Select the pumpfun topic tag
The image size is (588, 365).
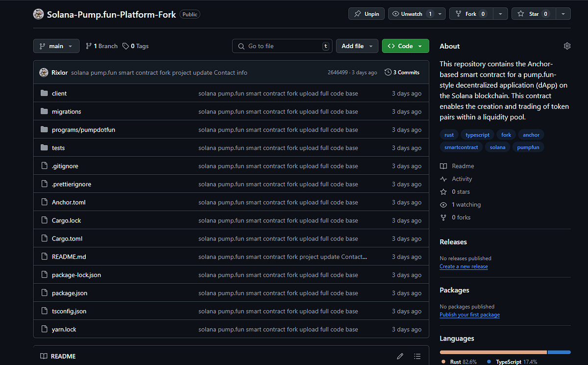click(x=528, y=147)
